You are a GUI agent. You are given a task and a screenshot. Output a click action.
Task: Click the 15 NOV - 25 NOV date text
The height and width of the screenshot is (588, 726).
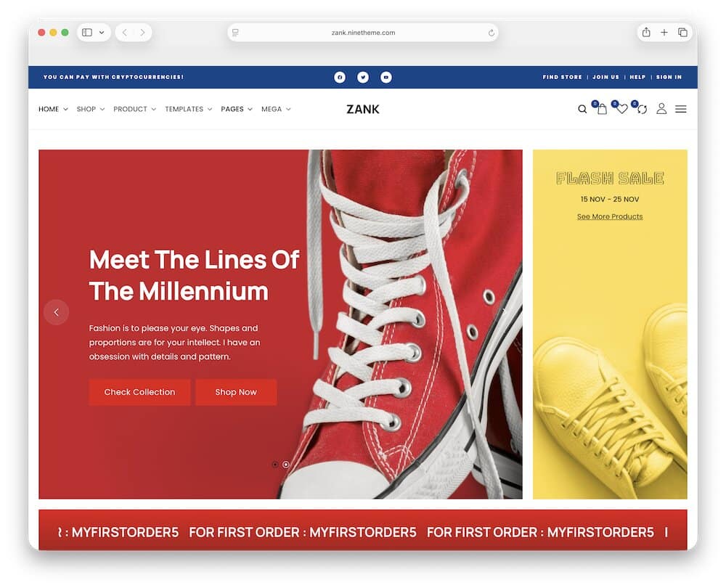(x=610, y=200)
